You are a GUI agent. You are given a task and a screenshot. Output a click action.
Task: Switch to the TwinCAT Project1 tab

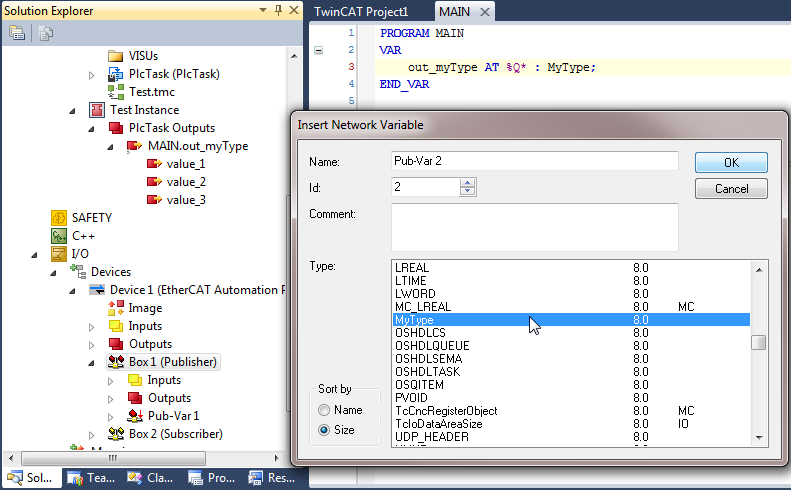point(361,12)
